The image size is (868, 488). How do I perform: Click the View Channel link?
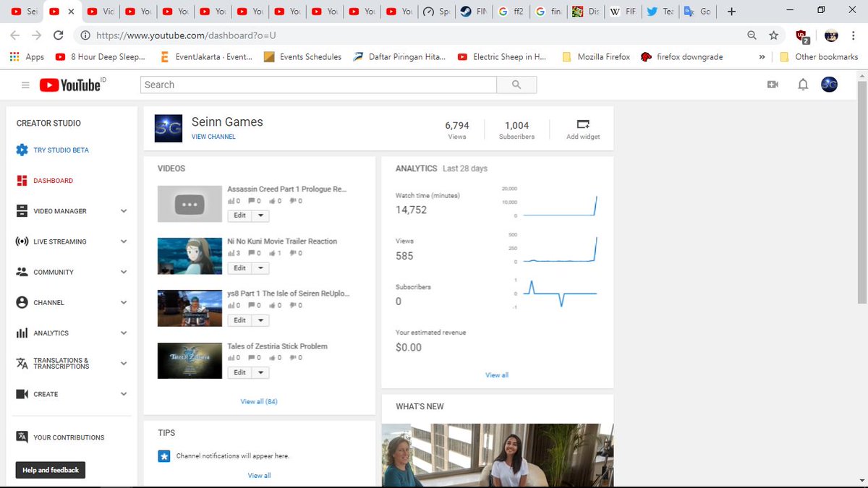213,137
